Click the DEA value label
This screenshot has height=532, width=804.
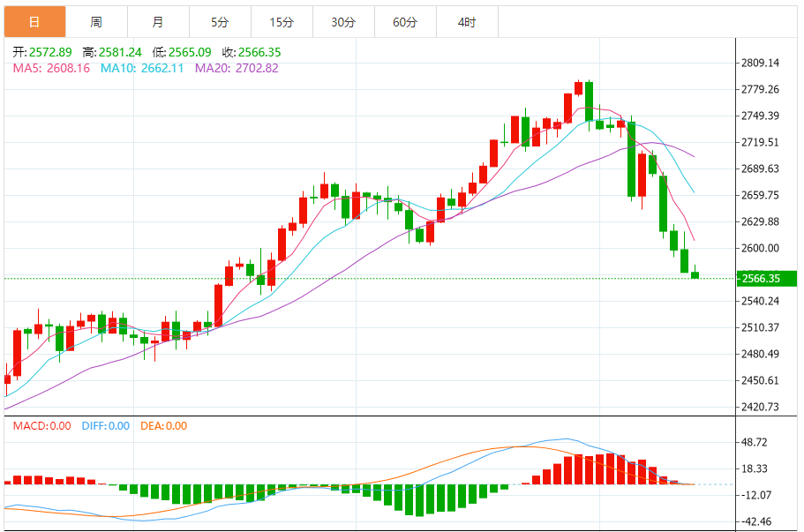(x=163, y=426)
